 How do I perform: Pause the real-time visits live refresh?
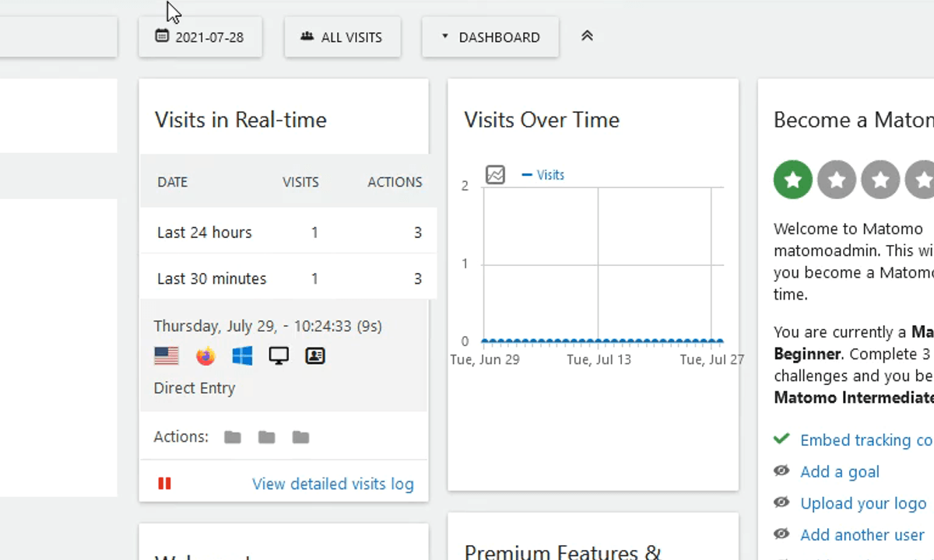(x=164, y=484)
